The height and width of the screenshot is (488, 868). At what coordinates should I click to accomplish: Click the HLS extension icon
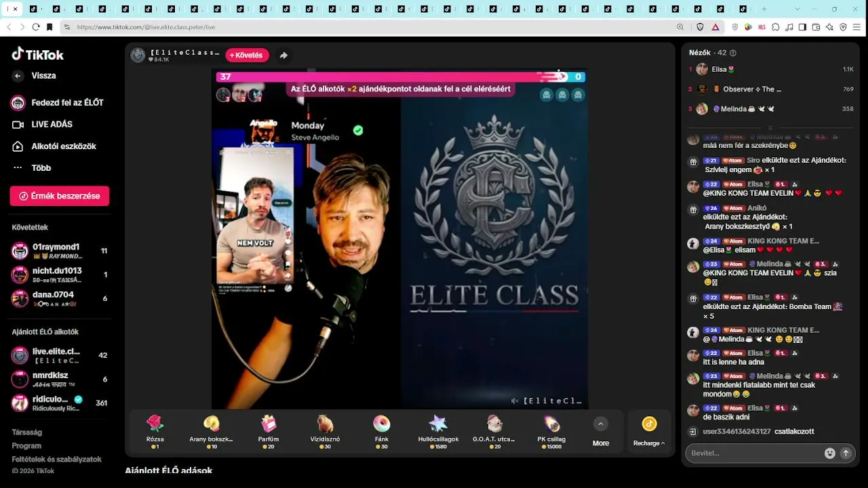(762, 27)
